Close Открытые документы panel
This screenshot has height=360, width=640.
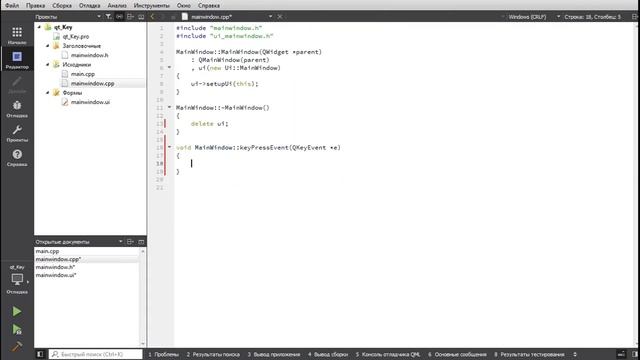click(x=141, y=242)
